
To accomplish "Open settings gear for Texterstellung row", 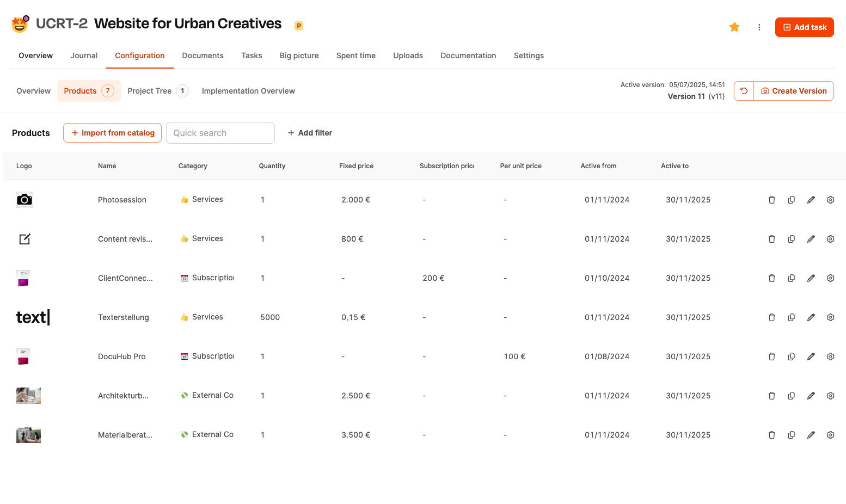I will coord(830,317).
